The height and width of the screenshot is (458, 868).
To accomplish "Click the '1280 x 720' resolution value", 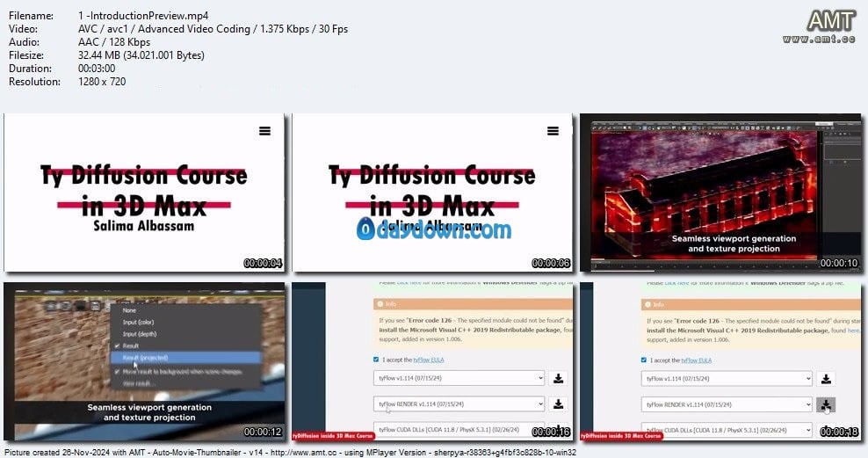I will point(102,82).
